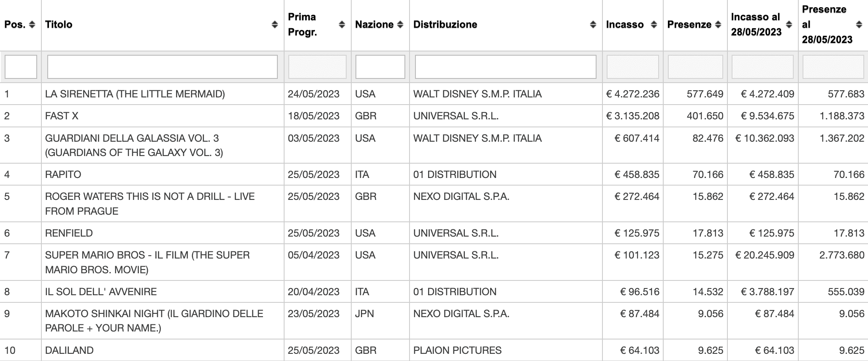
Task: Click the date 23/05/2023
Action: [x=314, y=313]
